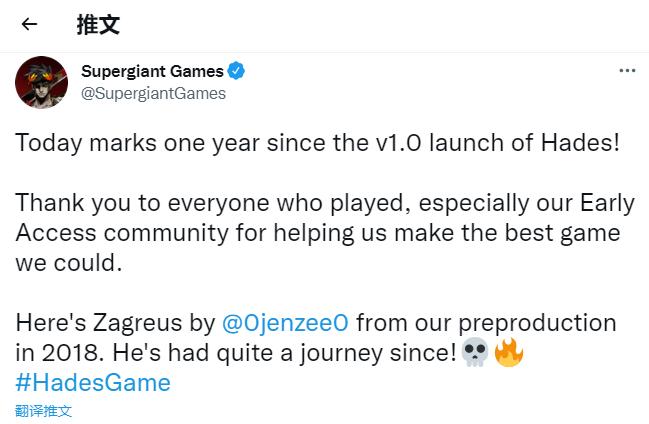Click the @SupergiantGames handle
The width and height of the screenshot is (649, 424).
point(153,93)
